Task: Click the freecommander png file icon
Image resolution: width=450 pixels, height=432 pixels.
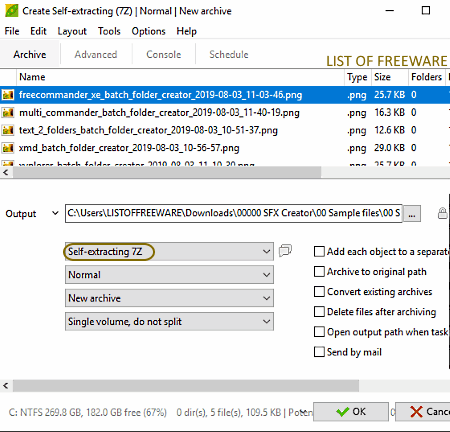Action: pyautogui.click(x=8, y=95)
